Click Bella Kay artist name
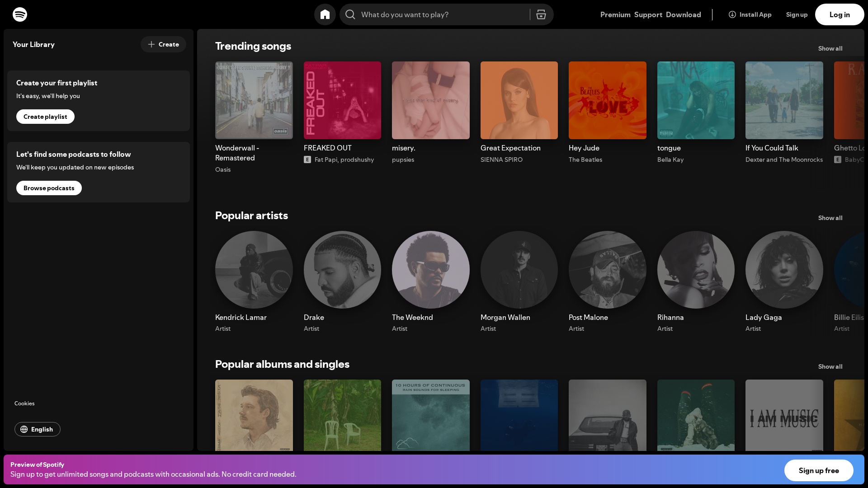The height and width of the screenshot is (488, 868). click(x=670, y=160)
